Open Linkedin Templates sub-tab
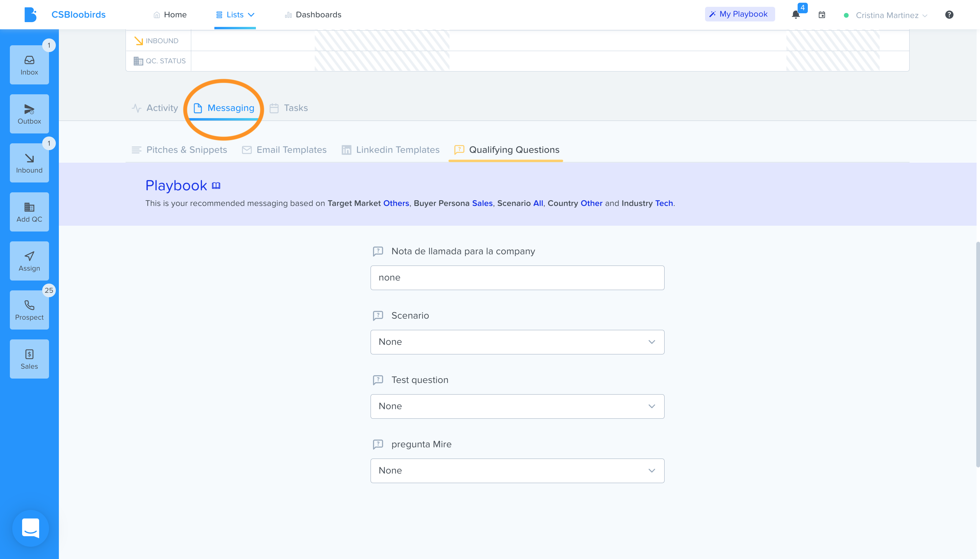 click(391, 150)
